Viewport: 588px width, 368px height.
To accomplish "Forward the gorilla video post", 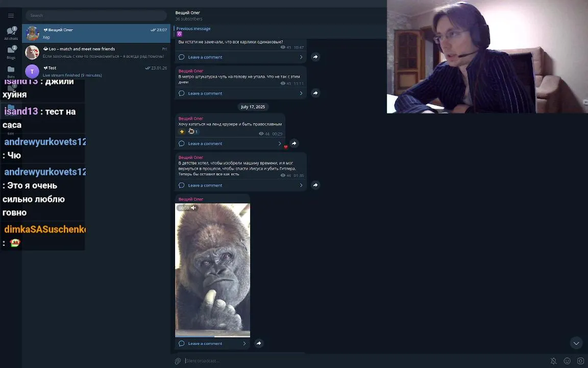I will coord(259,343).
